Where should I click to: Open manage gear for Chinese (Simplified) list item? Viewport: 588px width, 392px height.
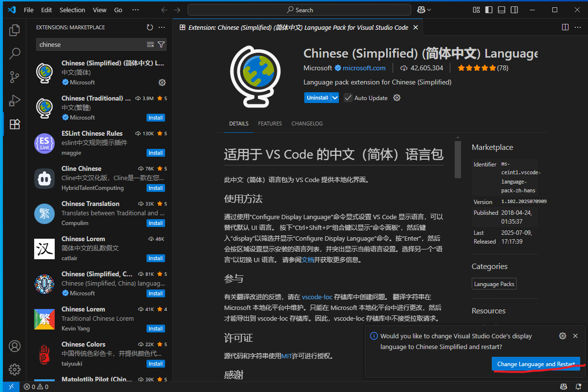tap(162, 83)
